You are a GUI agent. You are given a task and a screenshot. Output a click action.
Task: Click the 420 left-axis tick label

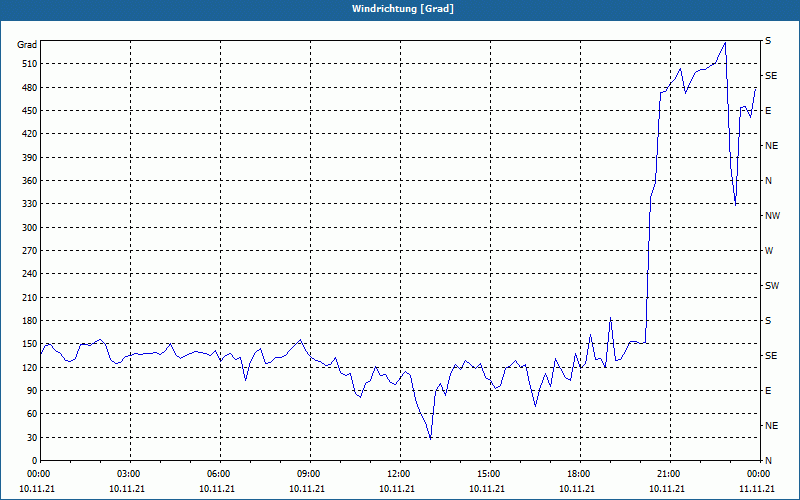pos(29,134)
